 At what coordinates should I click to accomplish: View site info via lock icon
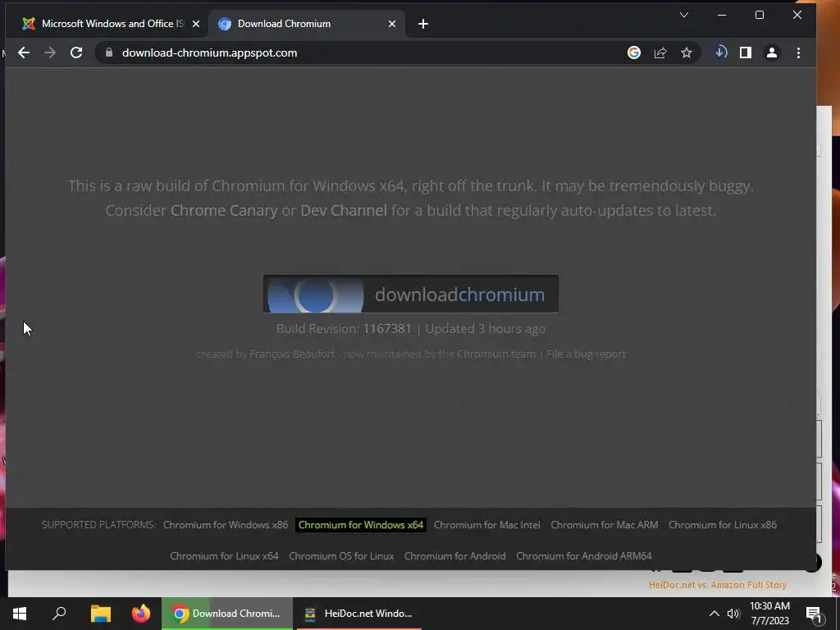pos(109,52)
